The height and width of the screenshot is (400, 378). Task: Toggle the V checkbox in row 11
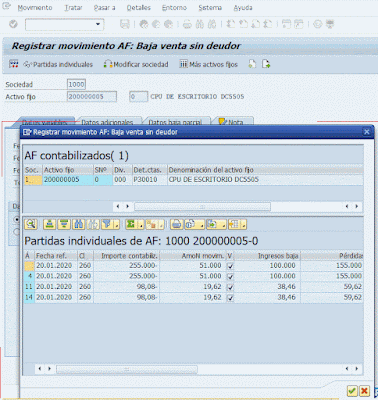point(230,287)
